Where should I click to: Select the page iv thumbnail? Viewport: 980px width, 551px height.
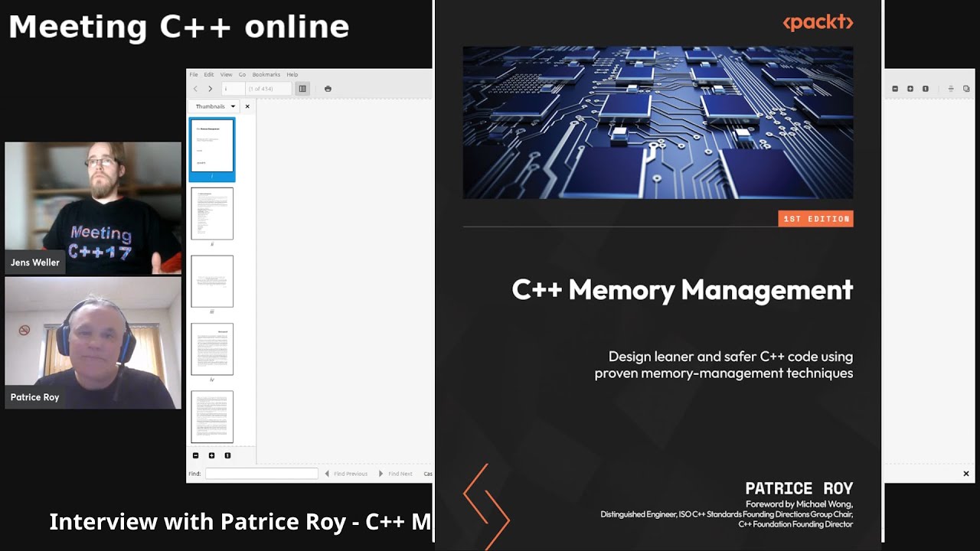coord(212,349)
